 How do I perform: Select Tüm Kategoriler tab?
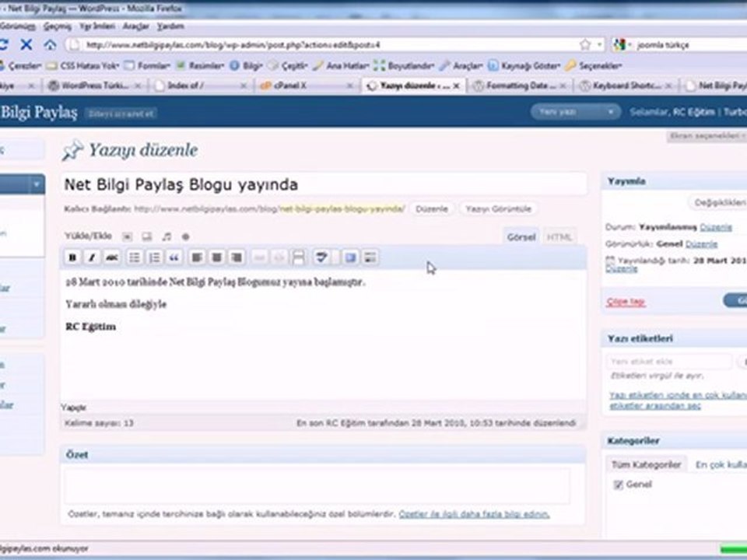coord(646,465)
